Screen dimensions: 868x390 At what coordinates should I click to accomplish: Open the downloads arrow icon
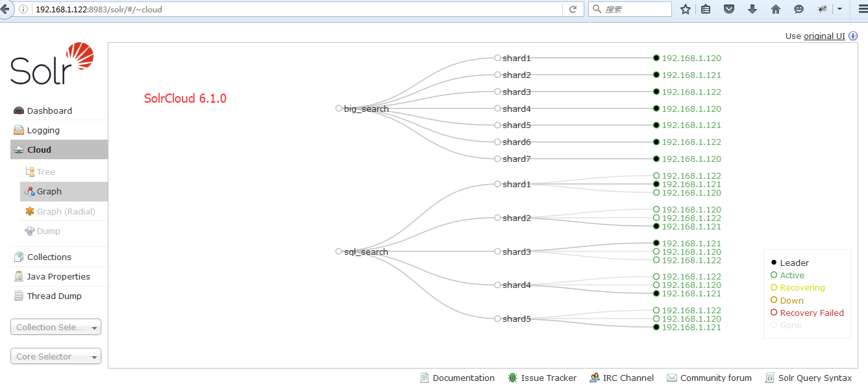(752, 9)
